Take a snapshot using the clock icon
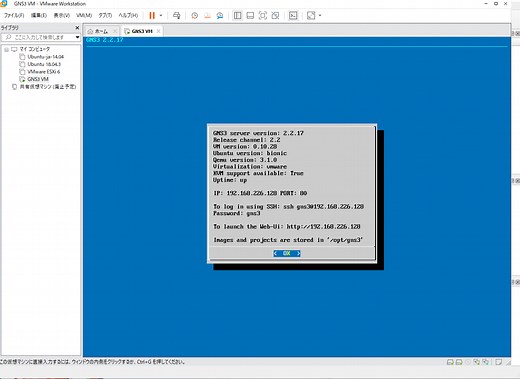 [x=195, y=15]
